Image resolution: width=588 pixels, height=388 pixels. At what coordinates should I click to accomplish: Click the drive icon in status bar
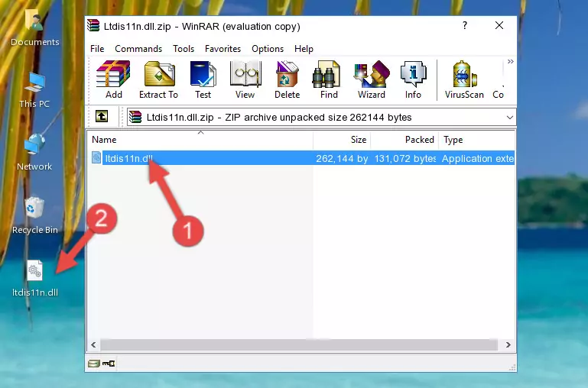(x=94, y=363)
